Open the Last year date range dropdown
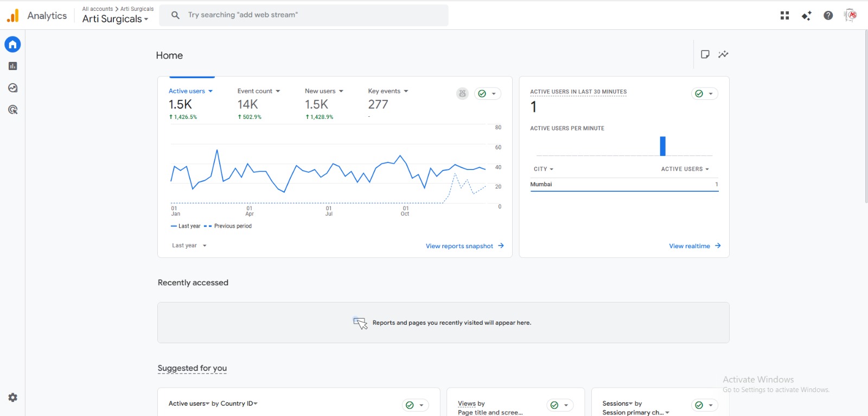Screen dimensions: 868x416 [x=189, y=245]
